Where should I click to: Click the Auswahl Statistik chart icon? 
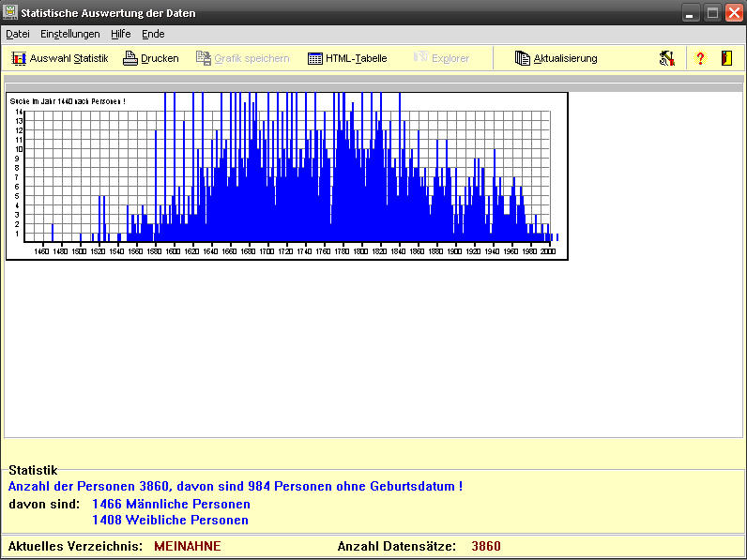pos(19,58)
